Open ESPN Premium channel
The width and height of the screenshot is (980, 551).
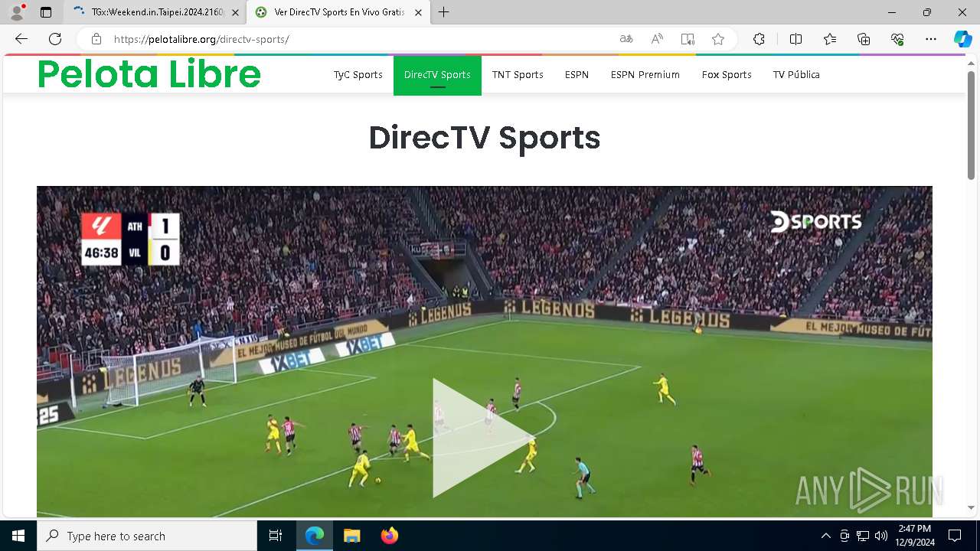[x=645, y=74]
